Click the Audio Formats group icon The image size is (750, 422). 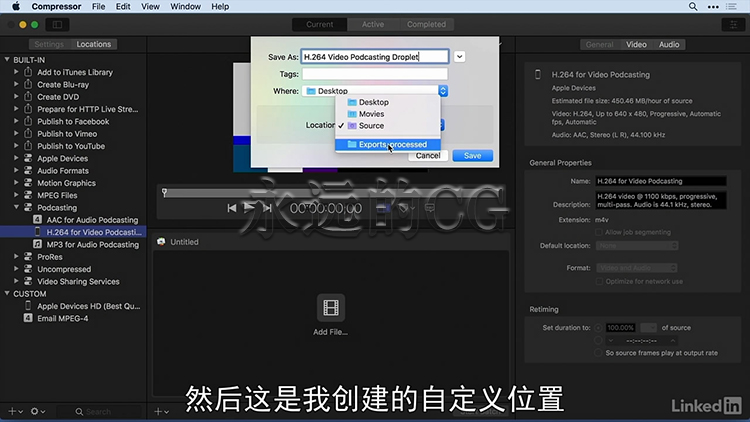pos(28,170)
